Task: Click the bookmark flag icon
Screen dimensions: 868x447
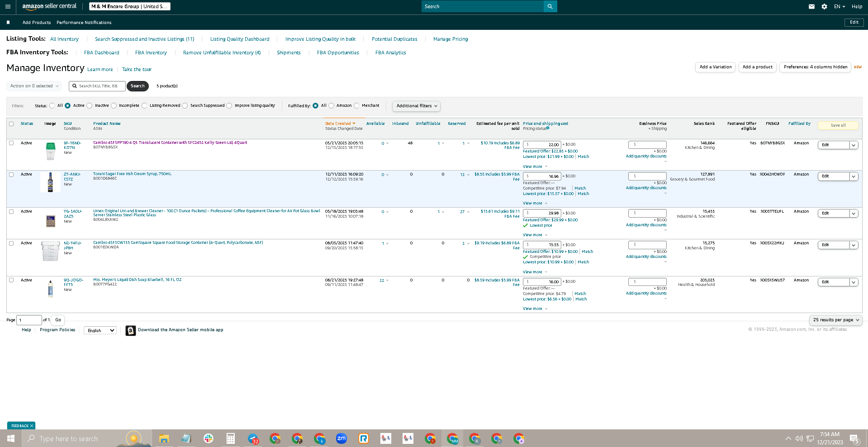Action: pyautogui.click(x=8, y=22)
